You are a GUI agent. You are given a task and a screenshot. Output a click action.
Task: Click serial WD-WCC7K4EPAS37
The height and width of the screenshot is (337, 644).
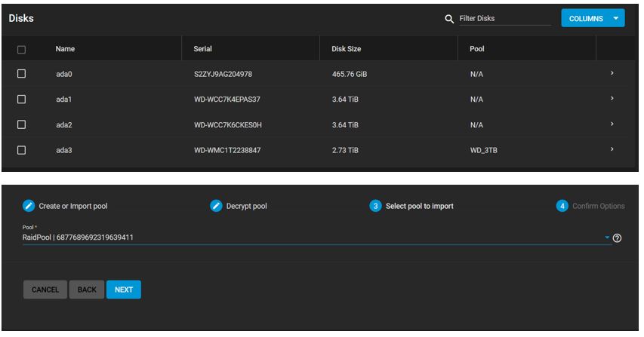(x=227, y=100)
